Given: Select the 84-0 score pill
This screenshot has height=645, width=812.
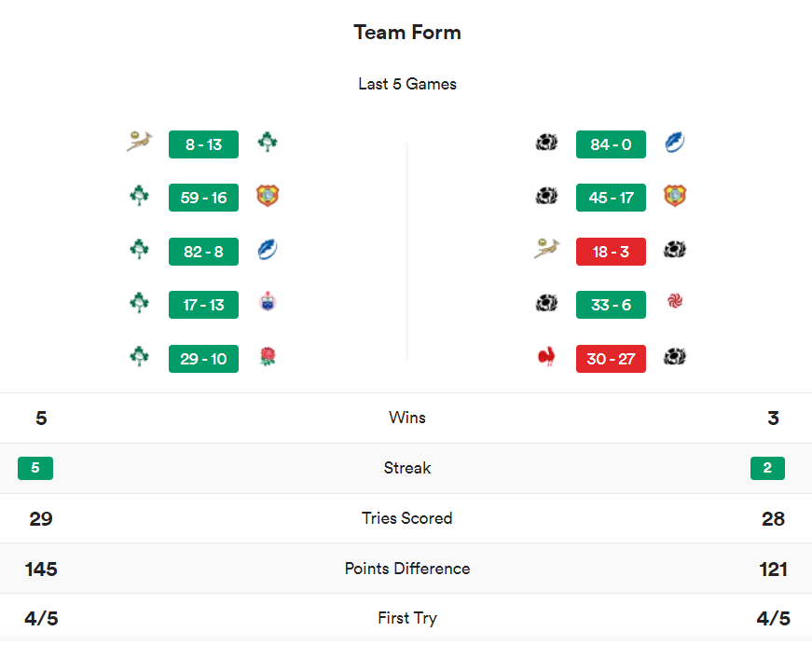Looking at the screenshot, I should click(611, 144).
